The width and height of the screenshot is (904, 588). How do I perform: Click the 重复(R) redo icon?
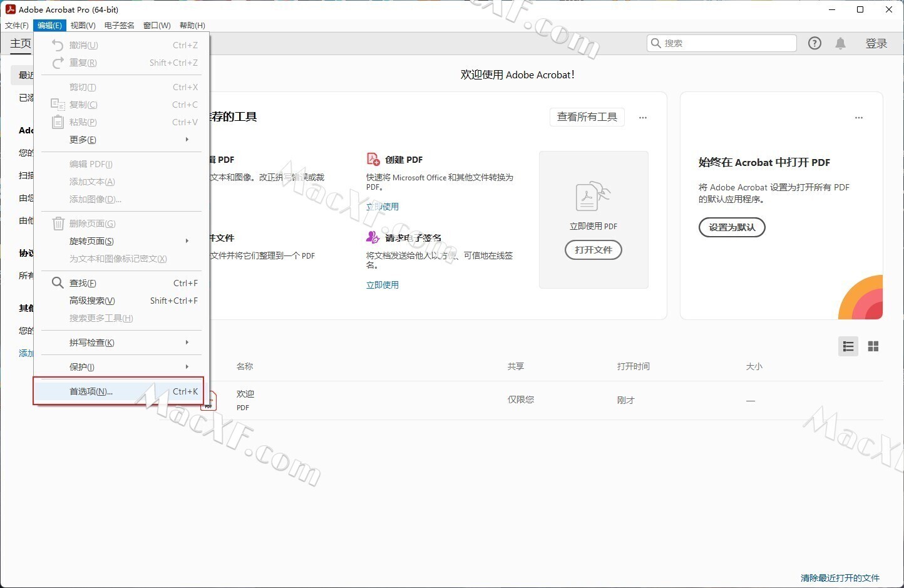58,63
